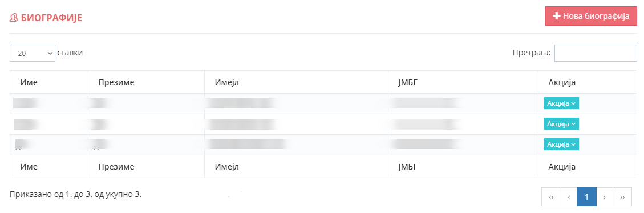Expand the 20 ставки page-size selector
The width and height of the screenshot is (644, 213).
33,53
